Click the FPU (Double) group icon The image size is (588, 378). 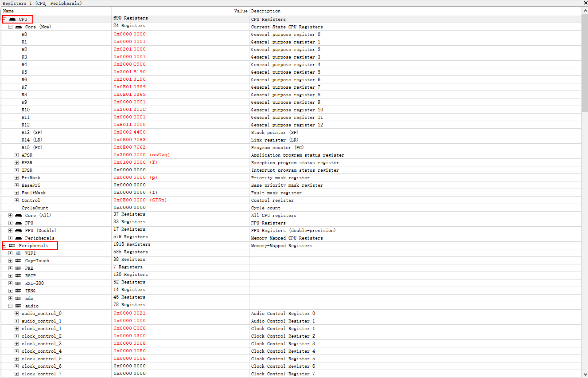(18, 231)
